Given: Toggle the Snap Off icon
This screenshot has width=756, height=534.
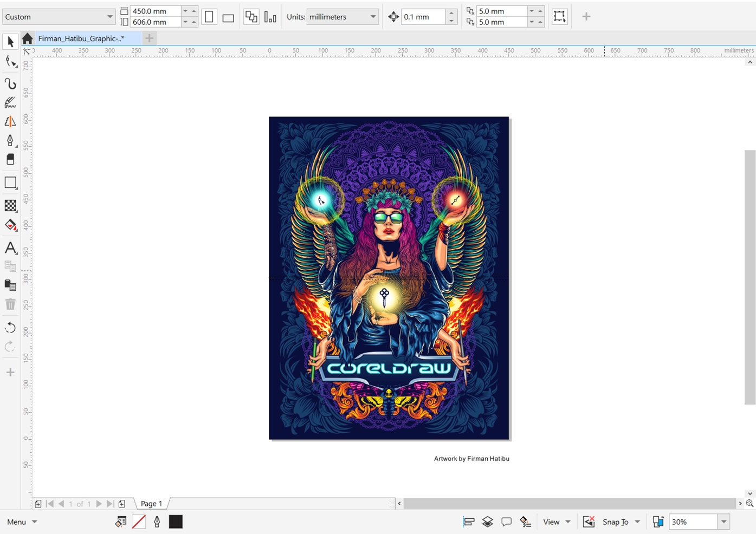Looking at the screenshot, I should tap(589, 522).
